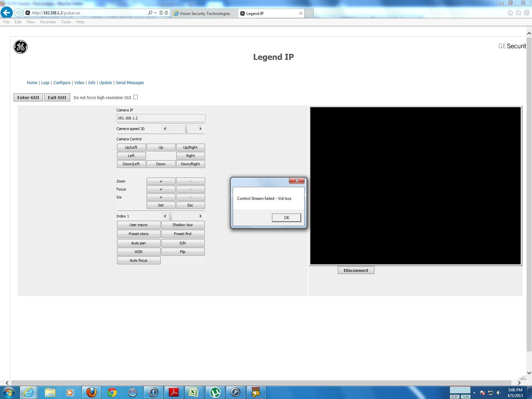Screen dimensions: 532x399
Task: Open the browser settings gear icon
Action: pyautogui.click(x=527, y=13)
